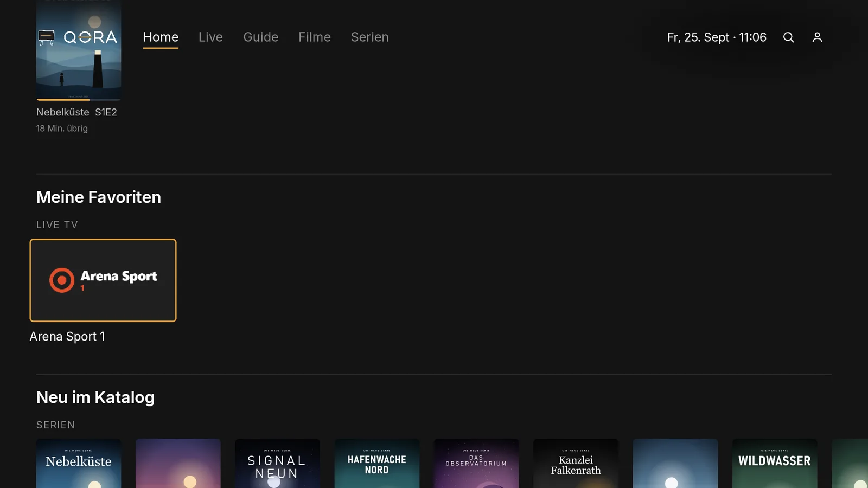Open the Nebelküste series poster in catalog
Viewport: 868px width, 488px height.
(x=79, y=464)
